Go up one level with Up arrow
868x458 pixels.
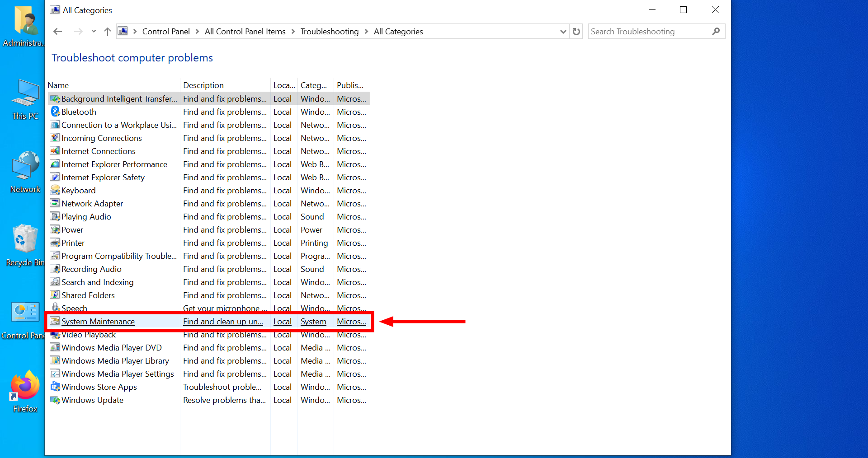coord(107,32)
